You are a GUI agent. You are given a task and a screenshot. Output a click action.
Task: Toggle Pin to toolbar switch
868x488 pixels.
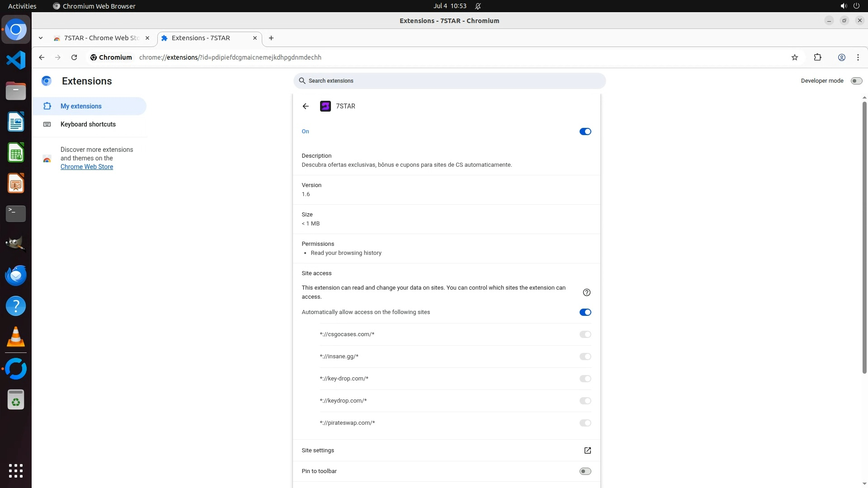coord(585,471)
